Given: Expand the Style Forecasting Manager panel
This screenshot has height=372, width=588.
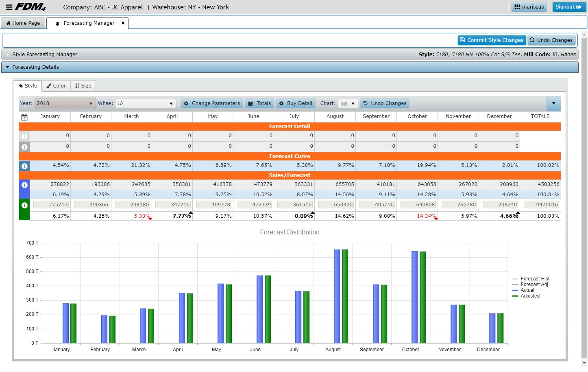Looking at the screenshot, I should coord(45,55).
